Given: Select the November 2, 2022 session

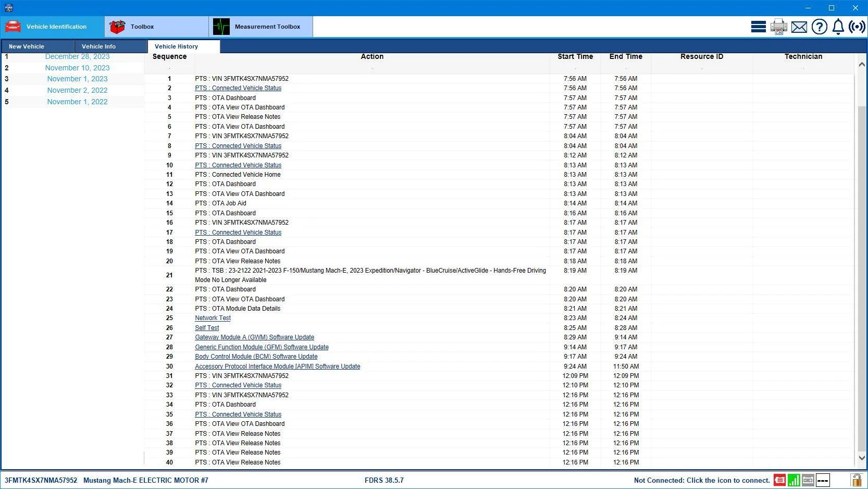Looking at the screenshot, I should (77, 90).
